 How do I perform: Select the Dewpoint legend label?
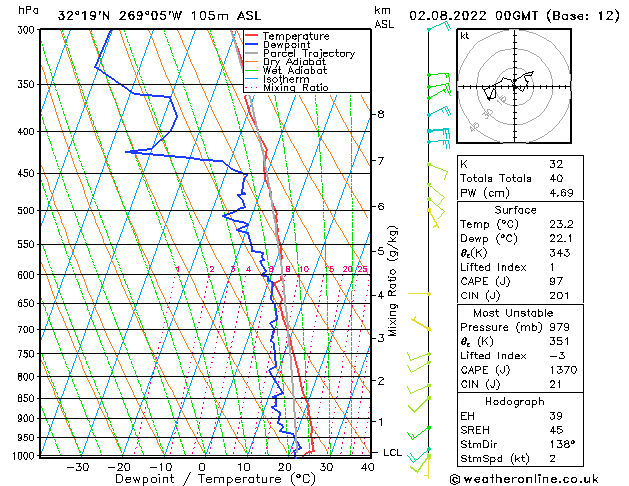pyautogui.click(x=286, y=45)
